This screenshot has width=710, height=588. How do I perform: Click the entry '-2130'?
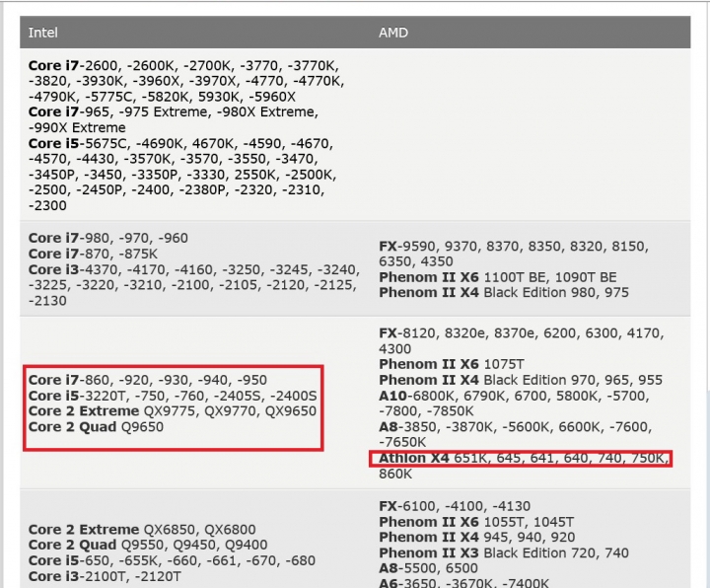tap(47, 301)
